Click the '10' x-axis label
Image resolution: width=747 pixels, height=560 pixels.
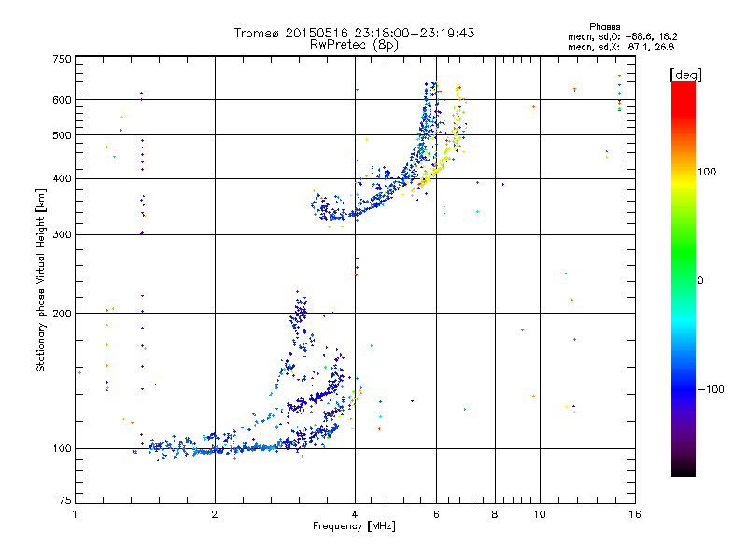[x=540, y=514]
